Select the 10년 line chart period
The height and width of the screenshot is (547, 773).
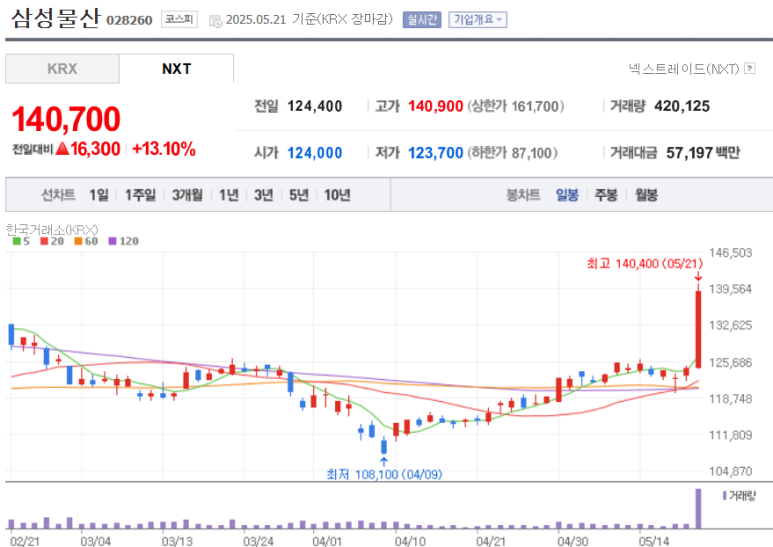coord(337,195)
